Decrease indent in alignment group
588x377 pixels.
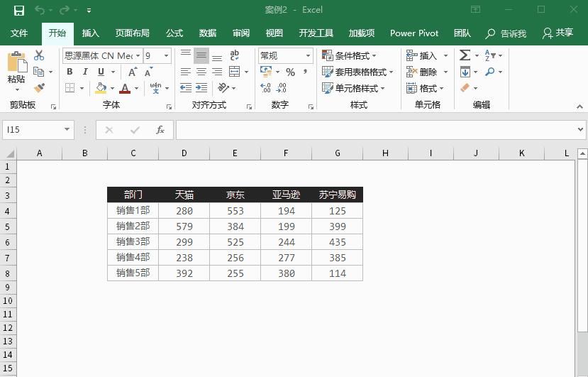pos(186,88)
